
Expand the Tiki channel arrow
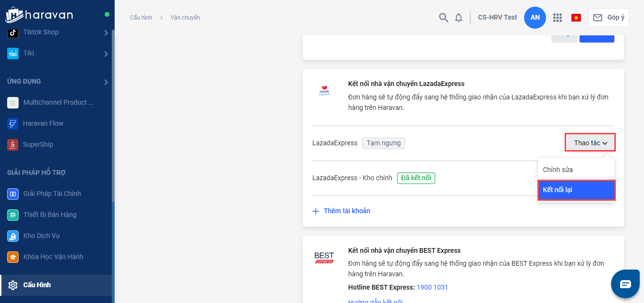click(106, 54)
